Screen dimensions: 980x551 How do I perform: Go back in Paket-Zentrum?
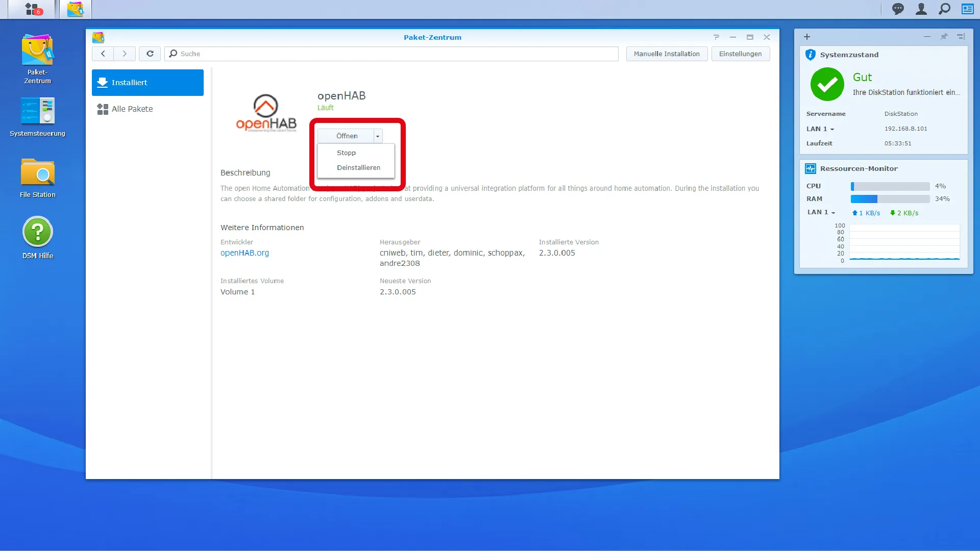103,54
